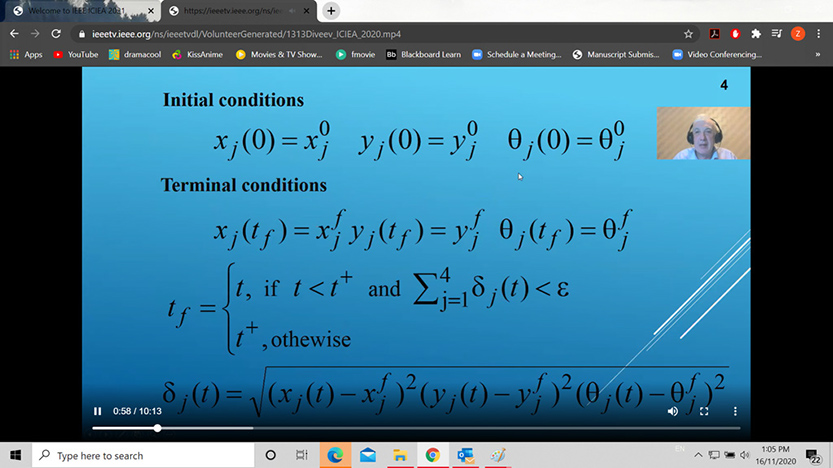Mute tab audio icon on video tab
The height and width of the screenshot is (468, 833).
pyautogui.click(x=293, y=11)
